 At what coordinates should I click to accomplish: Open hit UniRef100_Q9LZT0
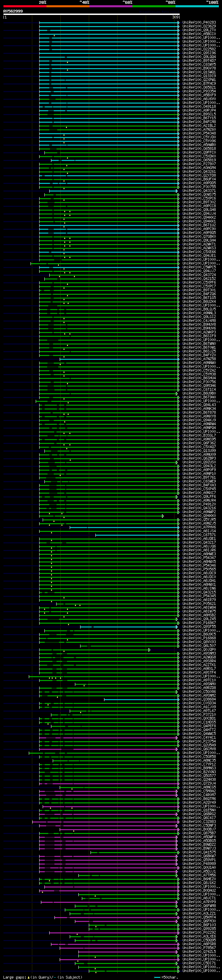(x=199, y=30)
